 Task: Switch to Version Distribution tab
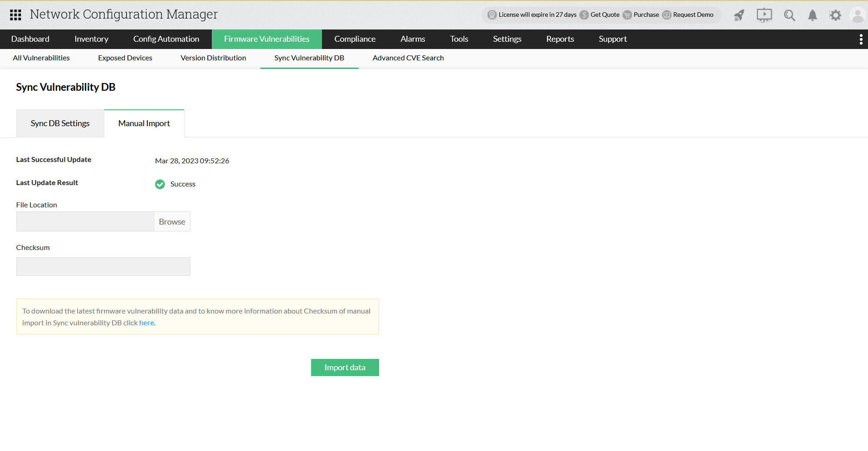coord(213,58)
